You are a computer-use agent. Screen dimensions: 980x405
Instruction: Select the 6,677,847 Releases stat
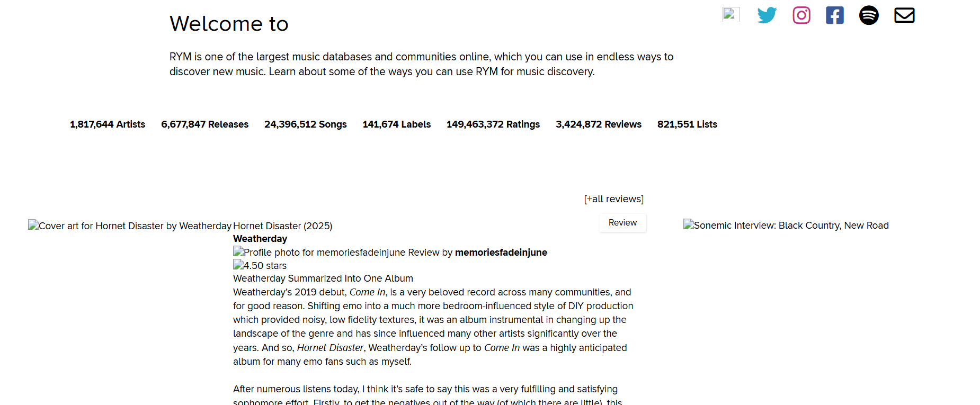(205, 124)
